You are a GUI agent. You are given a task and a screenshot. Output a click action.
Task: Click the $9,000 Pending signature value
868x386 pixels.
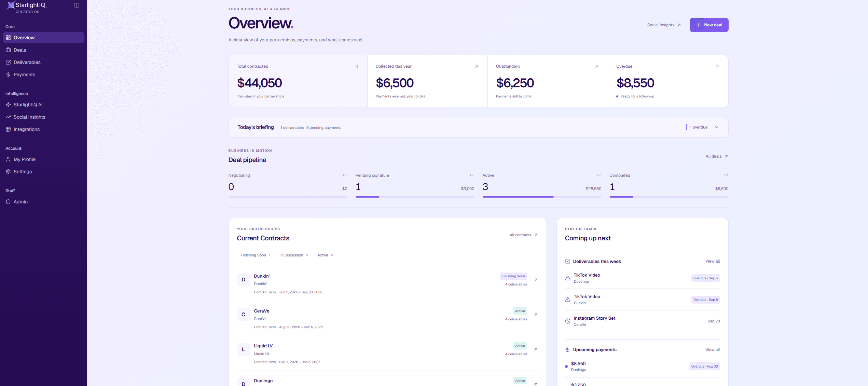(x=468, y=189)
